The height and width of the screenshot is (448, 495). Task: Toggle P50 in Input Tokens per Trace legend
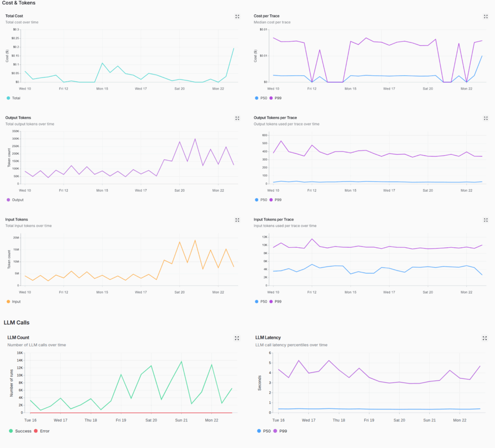262,301
